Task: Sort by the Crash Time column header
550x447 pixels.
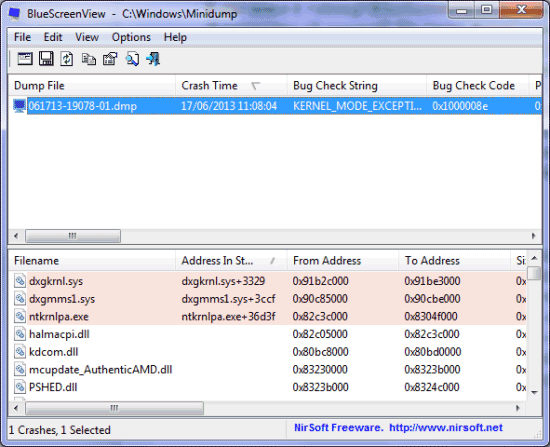Action: click(x=231, y=85)
